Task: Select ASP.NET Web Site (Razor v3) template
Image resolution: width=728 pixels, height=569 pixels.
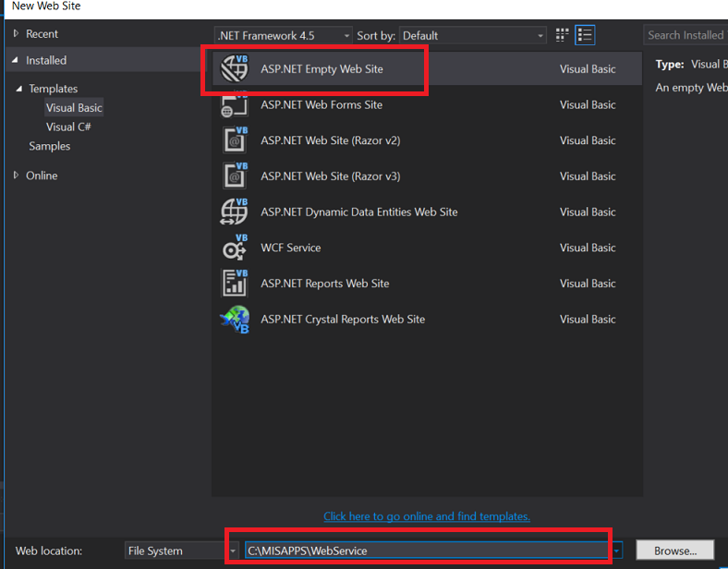Action: point(330,176)
